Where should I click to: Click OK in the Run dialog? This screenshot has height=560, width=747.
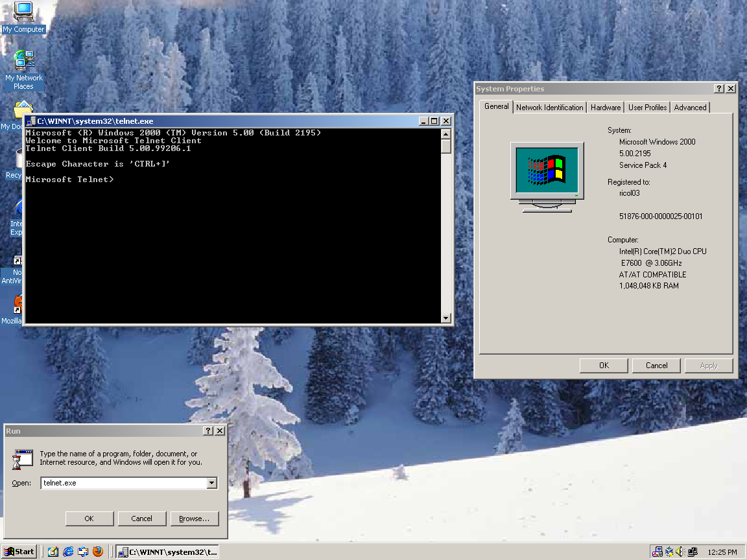[x=89, y=519]
